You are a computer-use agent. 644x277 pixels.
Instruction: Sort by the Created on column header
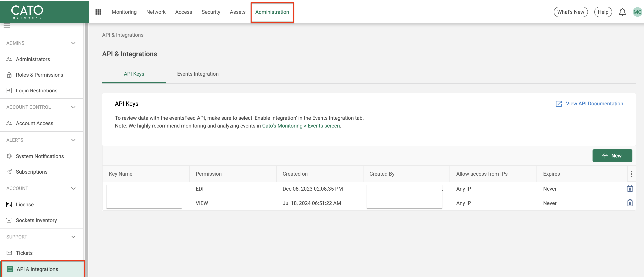click(295, 174)
